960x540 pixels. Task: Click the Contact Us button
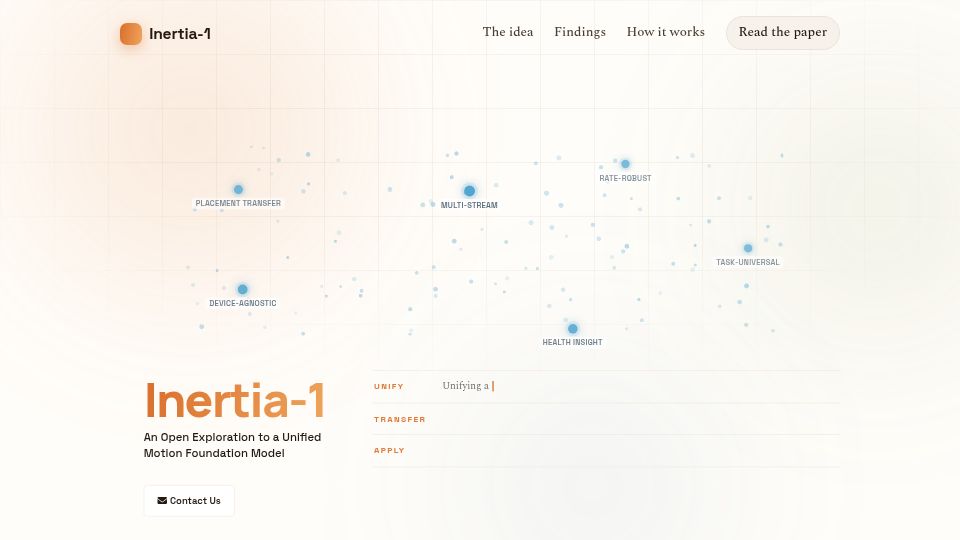[x=189, y=501]
